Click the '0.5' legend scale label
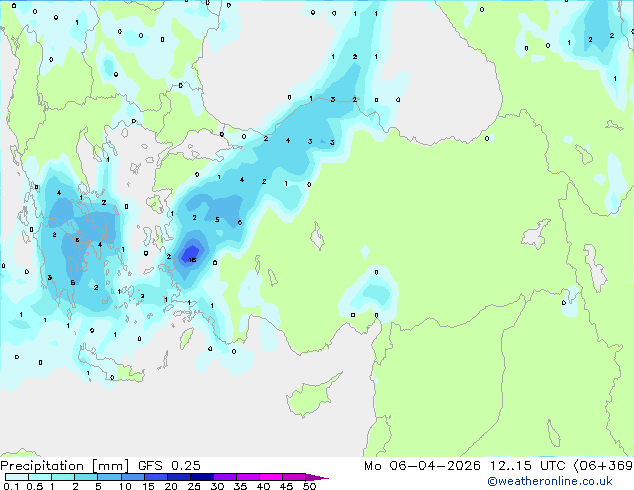This screenshot has width=634, height=490. pos(35,486)
